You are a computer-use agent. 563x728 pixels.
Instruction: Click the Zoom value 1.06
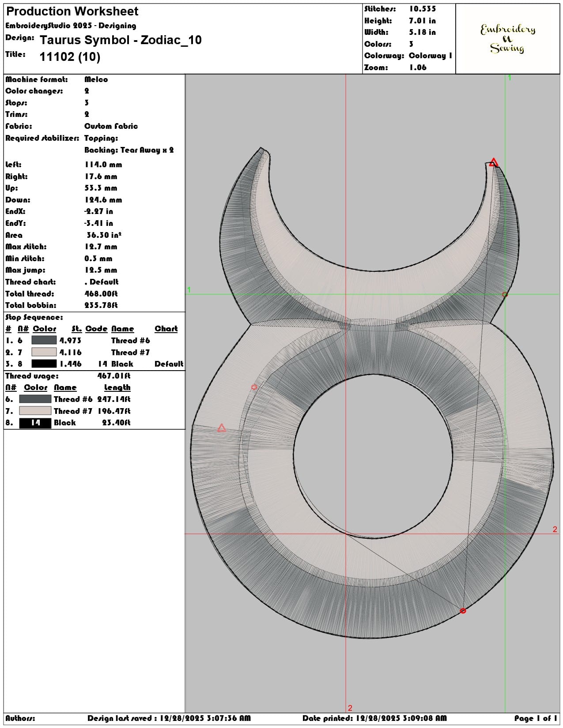coord(418,68)
